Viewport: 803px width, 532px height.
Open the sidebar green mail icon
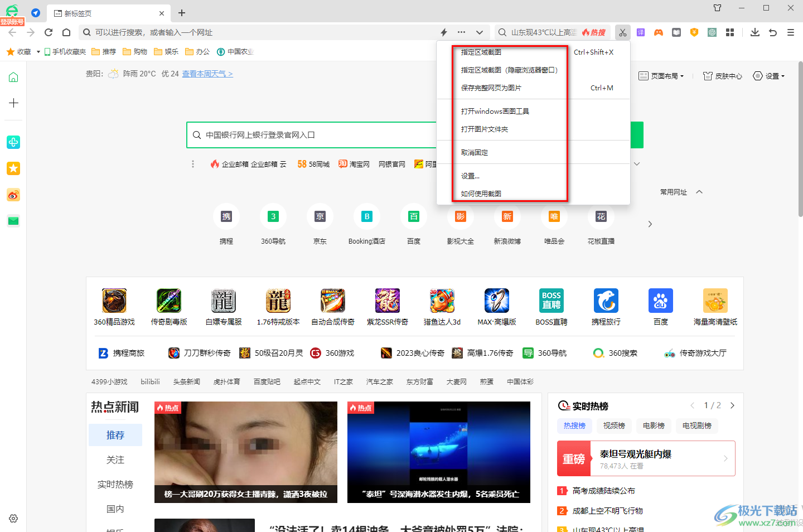(x=13, y=221)
